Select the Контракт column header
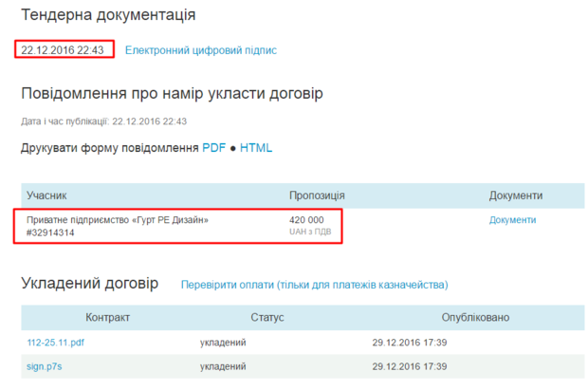 click(107, 317)
